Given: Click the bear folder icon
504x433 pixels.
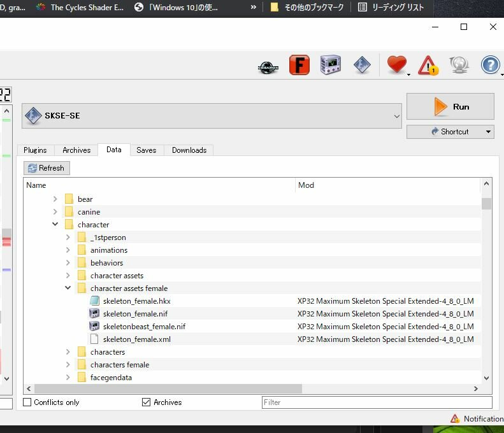Looking at the screenshot, I should pos(69,199).
